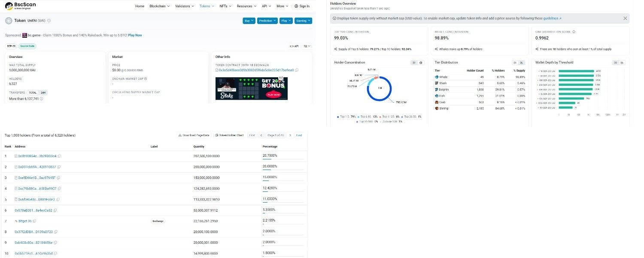Click the Shrimp tier icon
The image size is (644, 258).
point(437,109)
